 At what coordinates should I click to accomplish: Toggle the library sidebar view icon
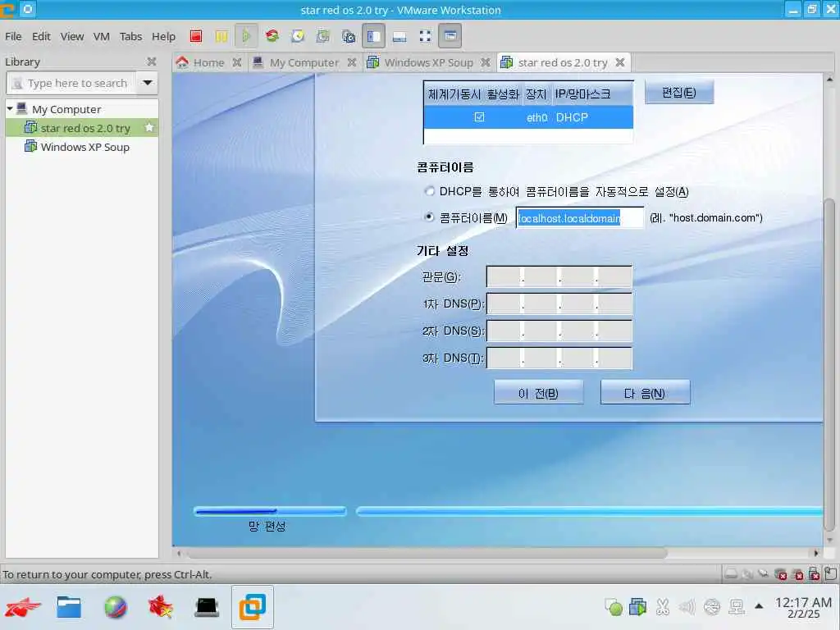pyautogui.click(x=374, y=36)
